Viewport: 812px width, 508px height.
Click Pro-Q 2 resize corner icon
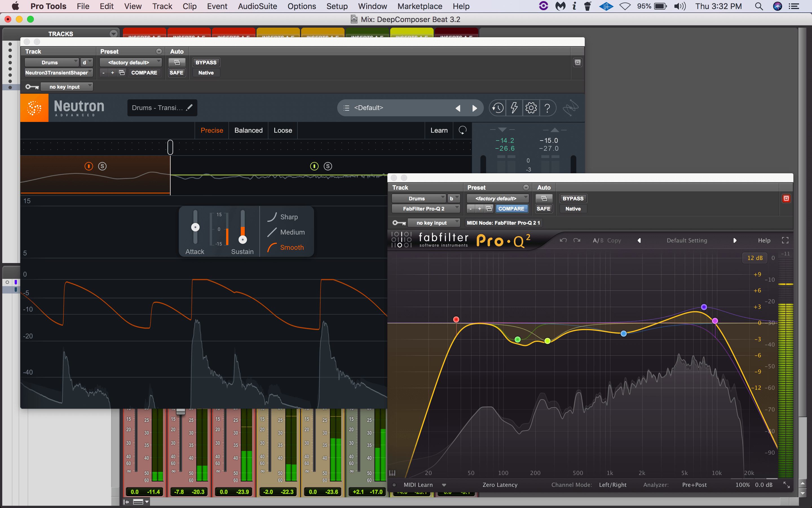(x=787, y=485)
